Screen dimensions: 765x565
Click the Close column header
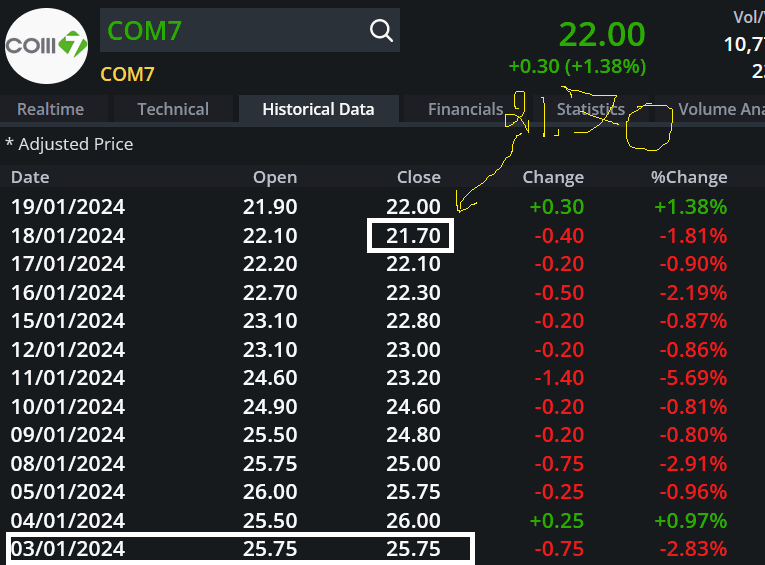(419, 177)
